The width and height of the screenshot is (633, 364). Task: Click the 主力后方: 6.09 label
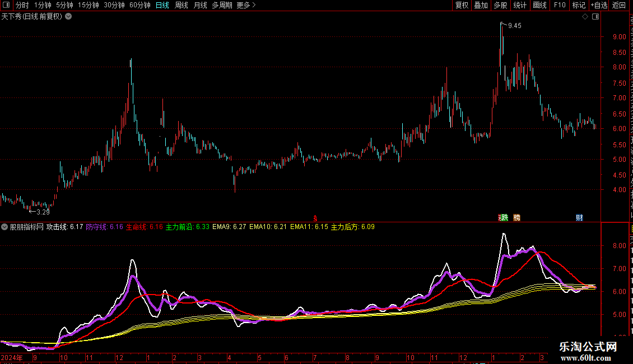353,227
